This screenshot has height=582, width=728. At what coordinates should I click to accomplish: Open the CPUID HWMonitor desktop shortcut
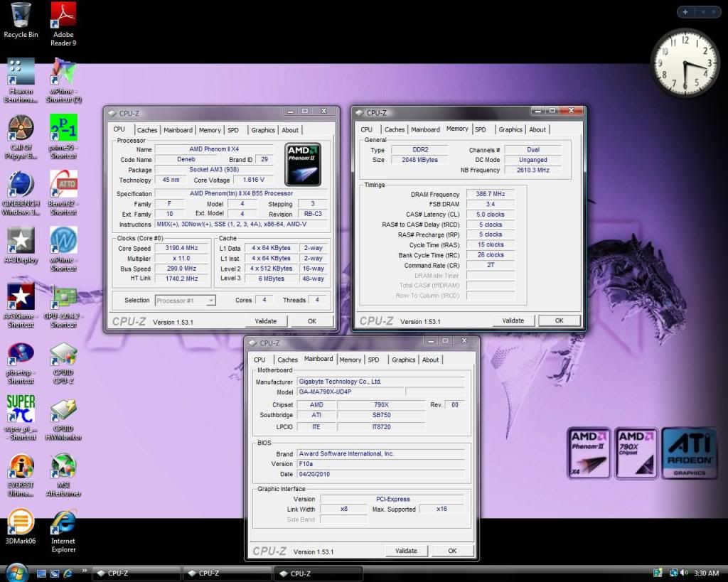pyautogui.click(x=64, y=411)
